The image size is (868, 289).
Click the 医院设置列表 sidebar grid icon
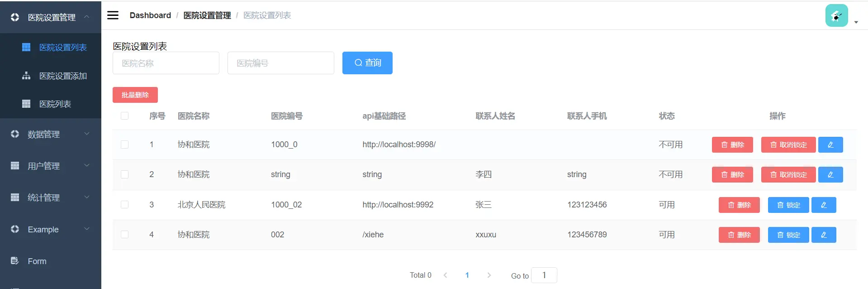coord(26,47)
